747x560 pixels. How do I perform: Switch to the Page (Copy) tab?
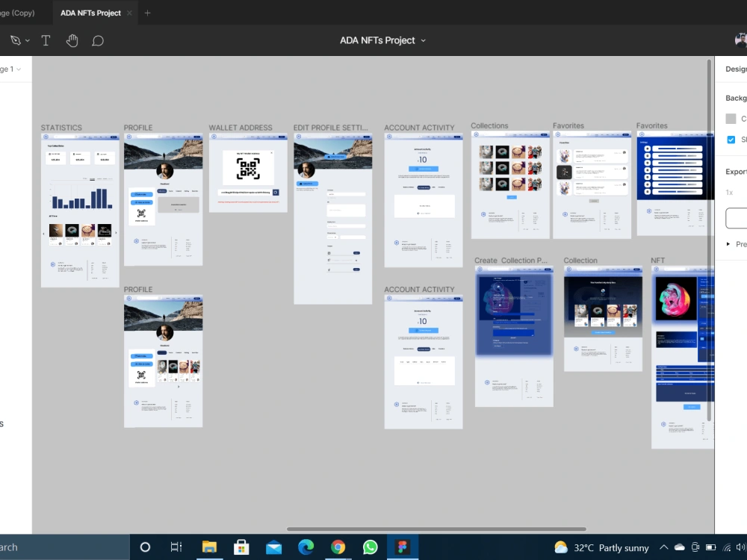[x=17, y=13]
